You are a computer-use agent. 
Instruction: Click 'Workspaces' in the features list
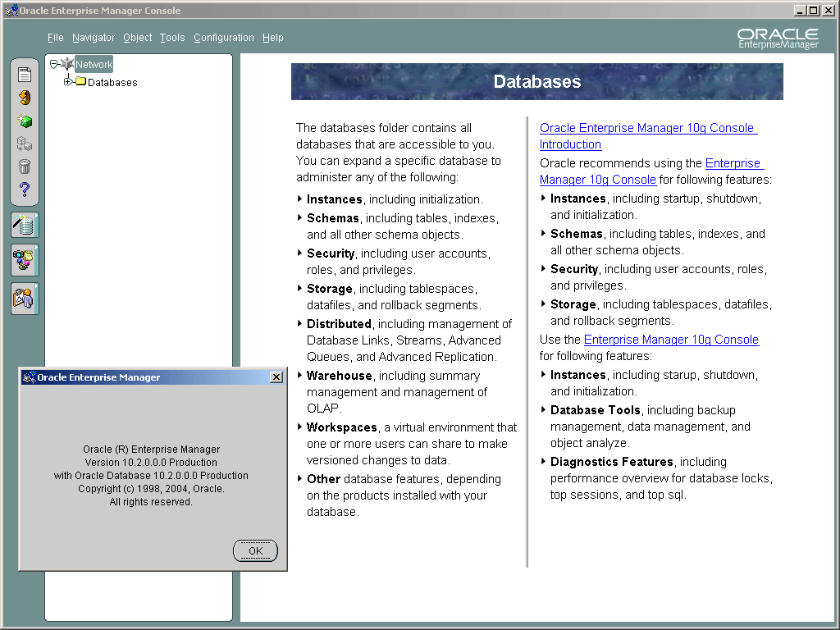(342, 427)
